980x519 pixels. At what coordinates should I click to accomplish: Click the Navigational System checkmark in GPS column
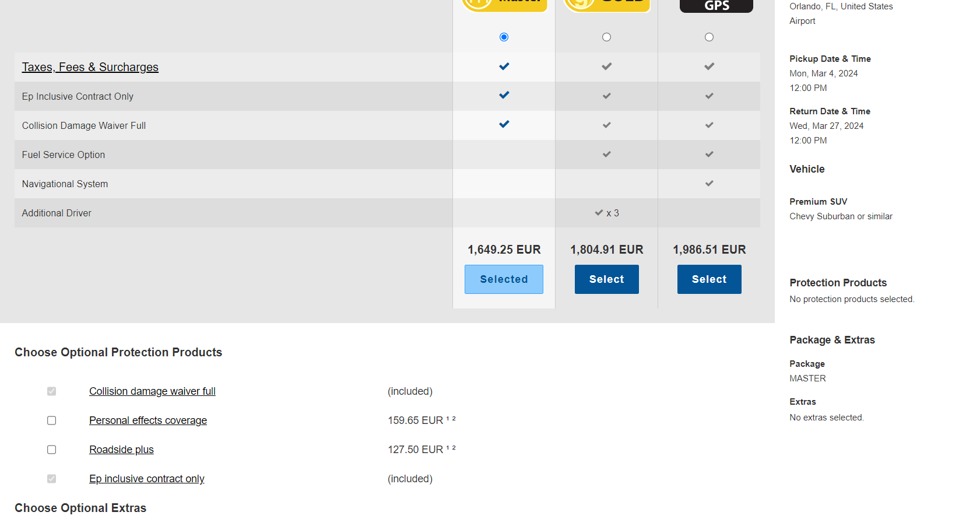click(x=709, y=183)
